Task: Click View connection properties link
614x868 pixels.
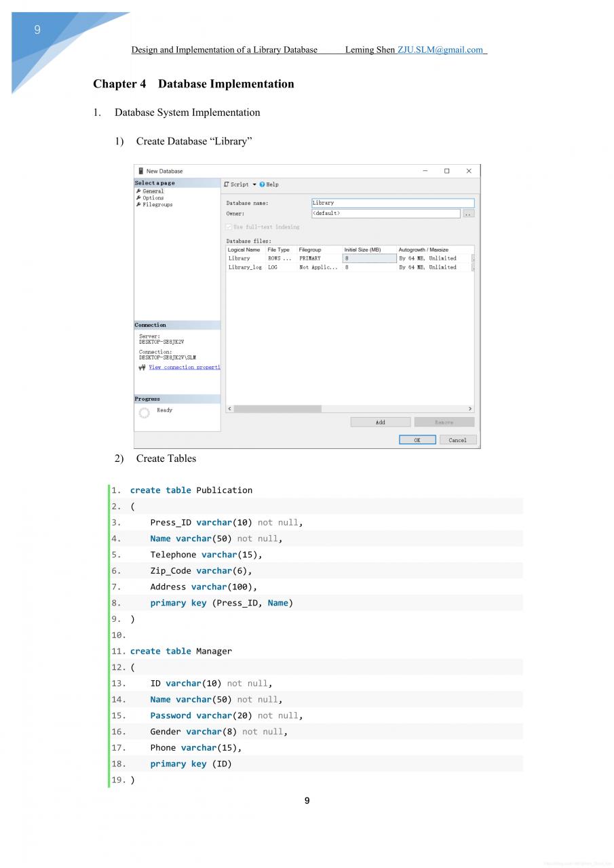Action: (x=185, y=368)
